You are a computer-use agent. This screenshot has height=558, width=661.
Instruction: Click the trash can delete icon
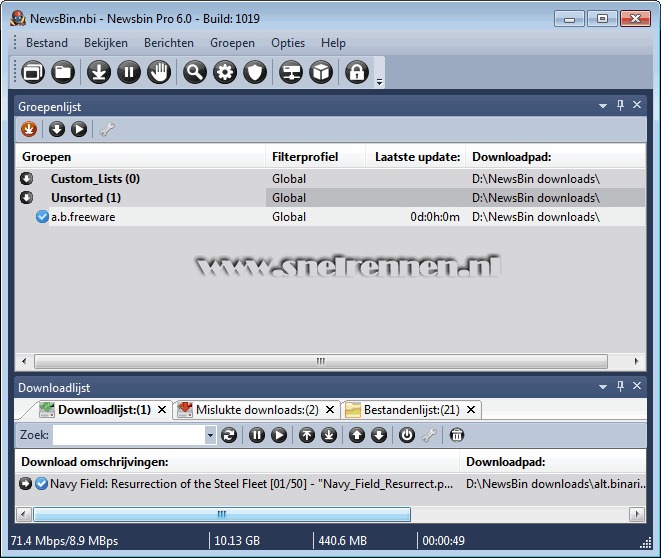tap(457, 435)
